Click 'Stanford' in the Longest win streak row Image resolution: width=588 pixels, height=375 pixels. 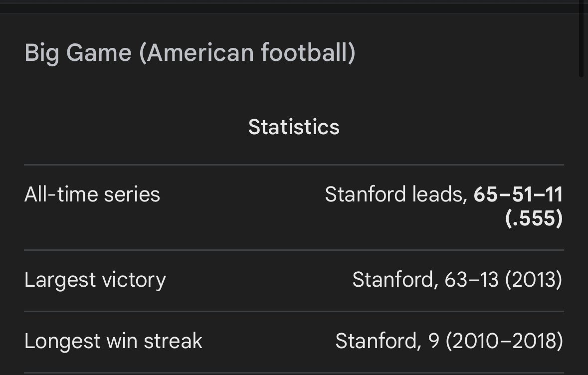tap(376, 341)
